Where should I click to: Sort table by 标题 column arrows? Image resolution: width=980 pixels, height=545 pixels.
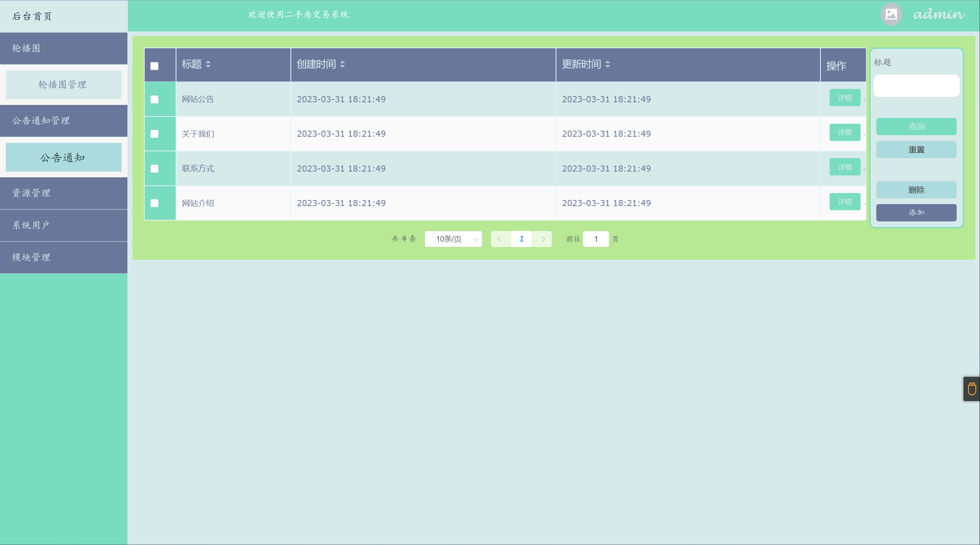pos(208,64)
